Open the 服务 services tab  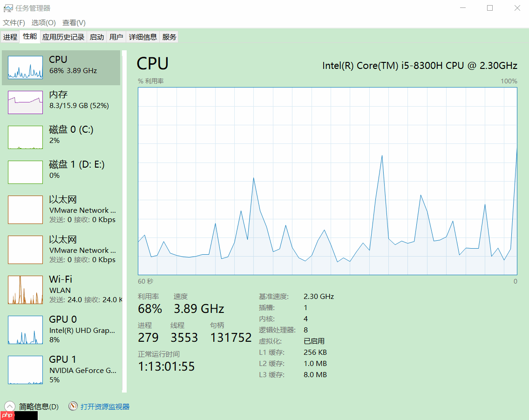(169, 36)
